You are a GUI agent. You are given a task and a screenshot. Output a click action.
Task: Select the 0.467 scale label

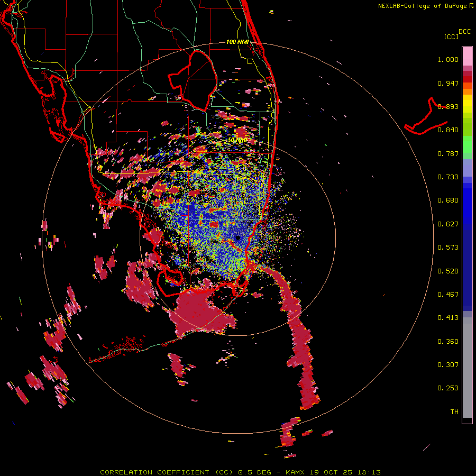[x=448, y=295]
